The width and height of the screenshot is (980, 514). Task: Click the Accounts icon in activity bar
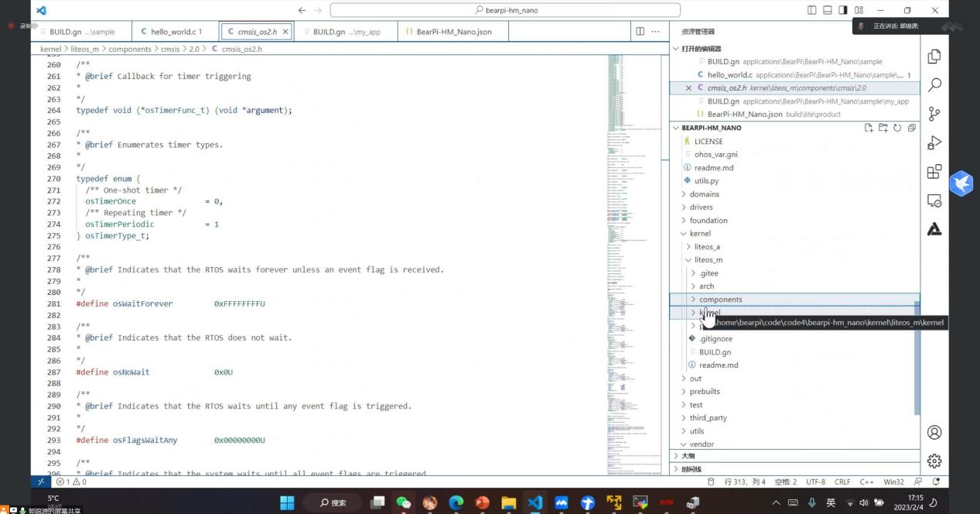coord(934,432)
